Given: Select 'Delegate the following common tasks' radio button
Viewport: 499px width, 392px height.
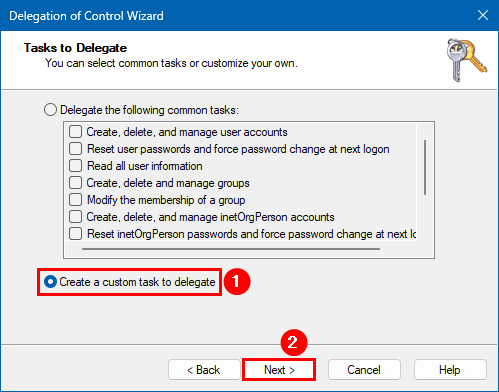Looking at the screenshot, I should pyautogui.click(x=50, y=110).
